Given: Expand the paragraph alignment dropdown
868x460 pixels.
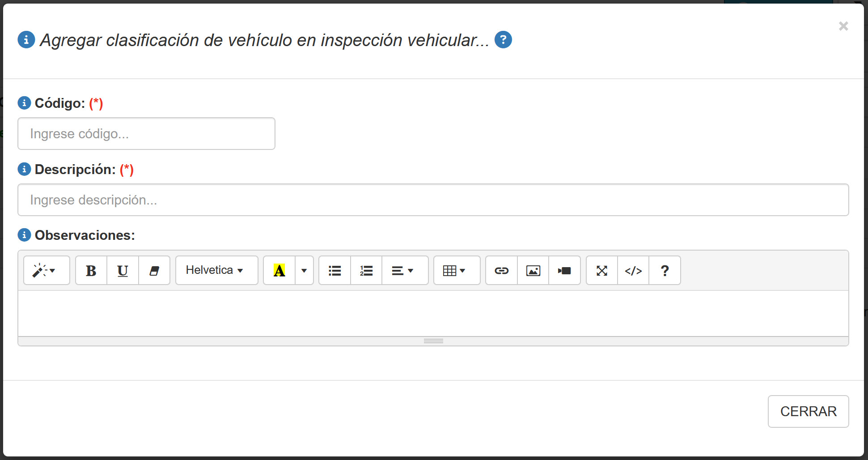Looking at the screenshot, I should 402,270.
